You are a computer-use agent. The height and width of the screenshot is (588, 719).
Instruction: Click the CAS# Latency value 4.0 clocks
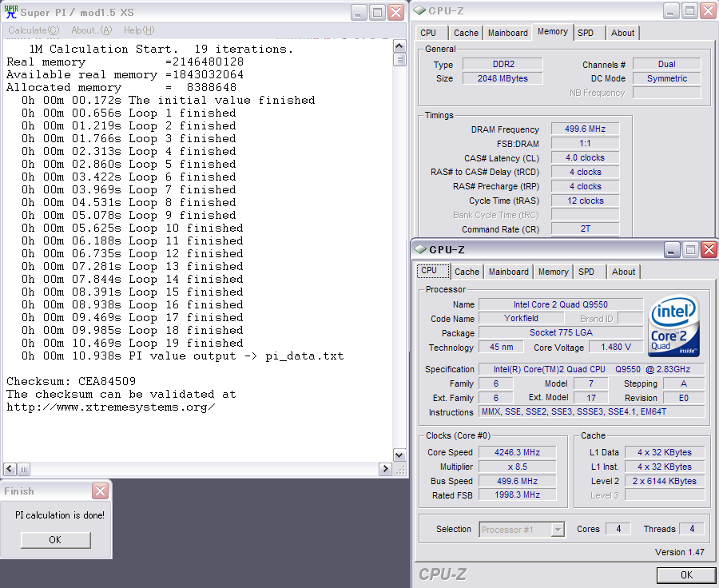click(585, 157)
